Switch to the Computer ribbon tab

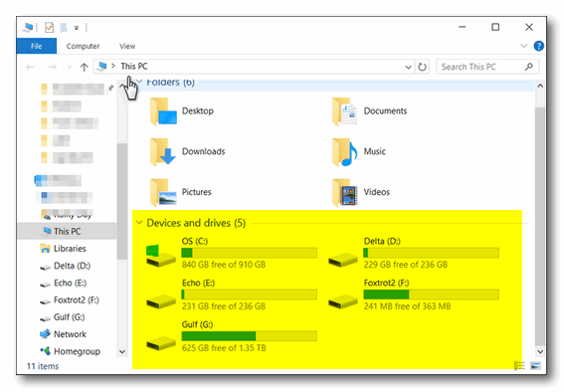(83, 46)
